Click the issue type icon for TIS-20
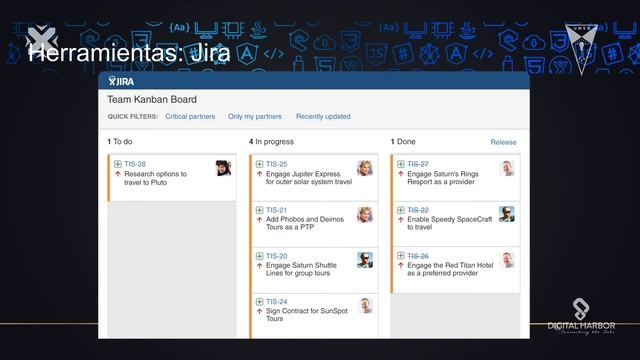The width and height of the screenshot is (640, 360). coord(259,256)
